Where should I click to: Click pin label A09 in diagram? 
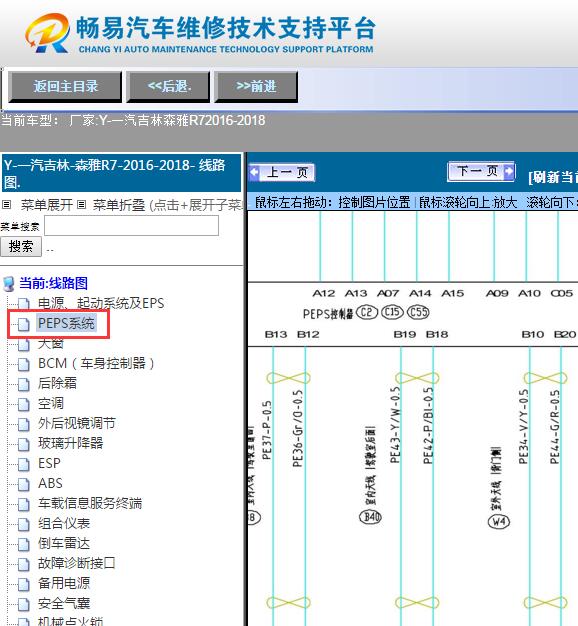click(497, 293)
